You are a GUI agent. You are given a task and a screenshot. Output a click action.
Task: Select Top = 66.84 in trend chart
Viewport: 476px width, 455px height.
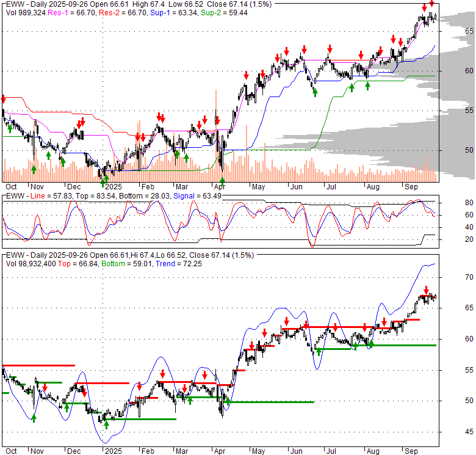[x=78, y=264]
